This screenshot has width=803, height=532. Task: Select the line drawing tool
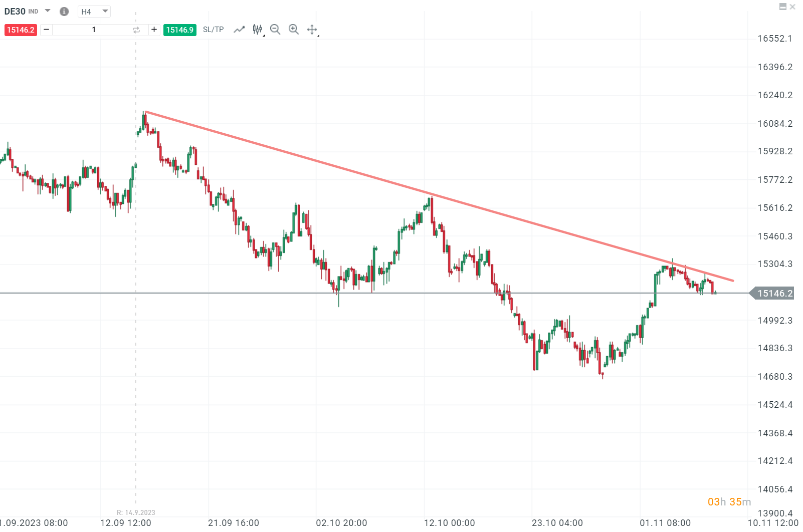239,30
